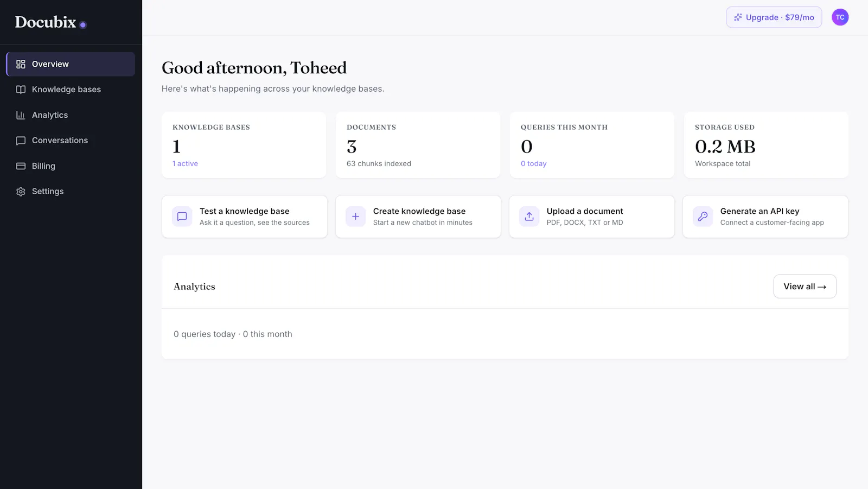Click the View all button
The image size is (868, 489).
pos(805,287)
